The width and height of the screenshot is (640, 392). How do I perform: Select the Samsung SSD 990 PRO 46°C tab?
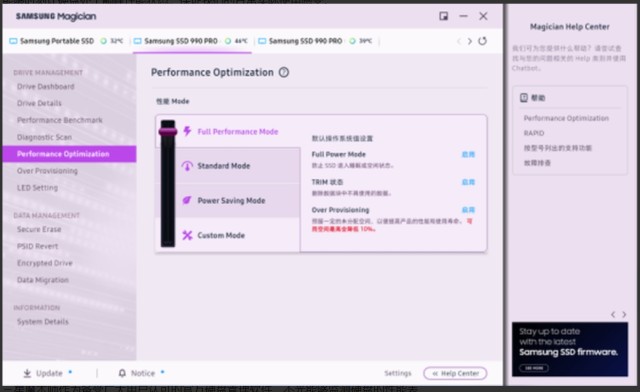coord(192,41)
